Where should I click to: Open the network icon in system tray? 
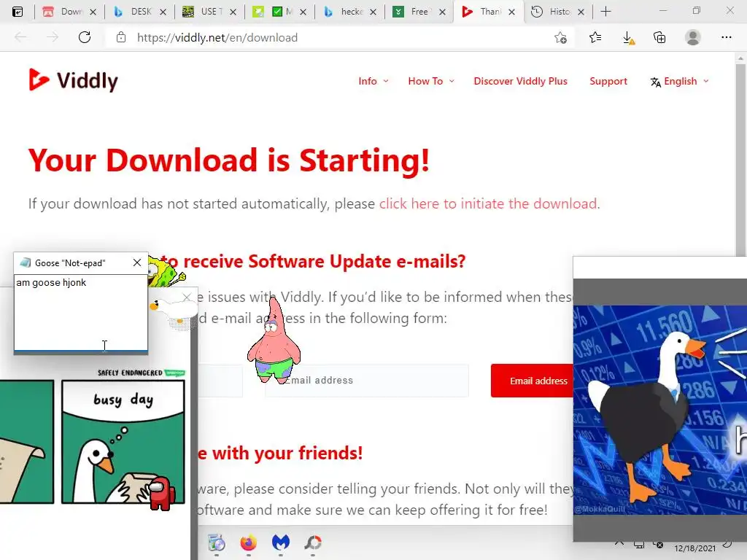pos(639,545)
